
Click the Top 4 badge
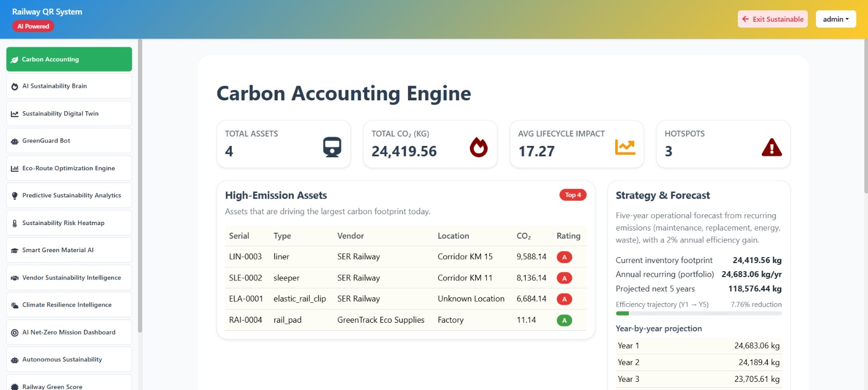[573, 195]
